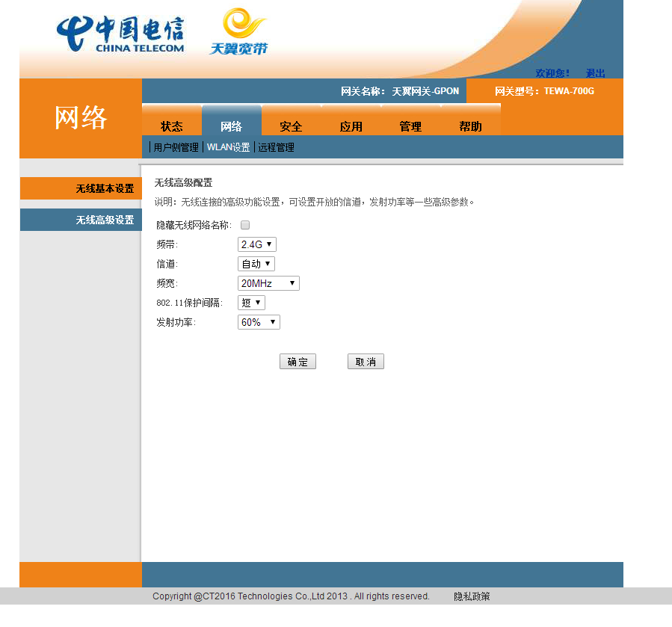Open the 频带 2.4G dropdown
This screenshot has height=627, width=672.
tap(256, 244)
